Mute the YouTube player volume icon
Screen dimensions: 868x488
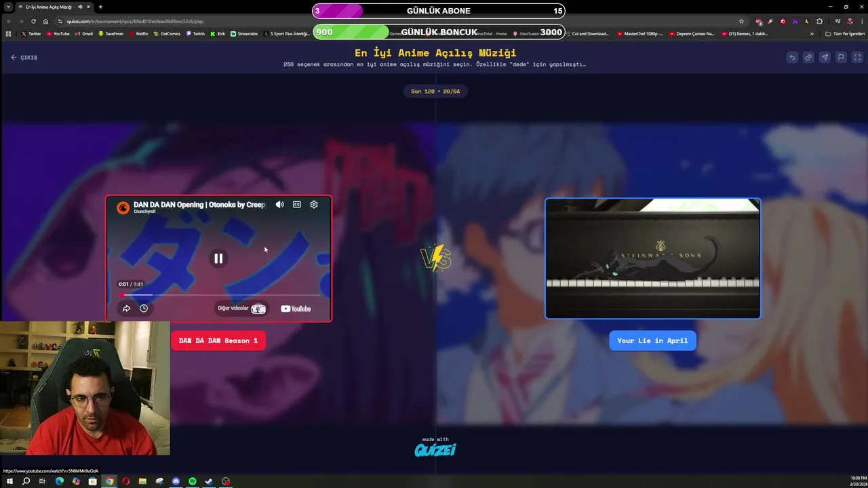click(279, 205)
